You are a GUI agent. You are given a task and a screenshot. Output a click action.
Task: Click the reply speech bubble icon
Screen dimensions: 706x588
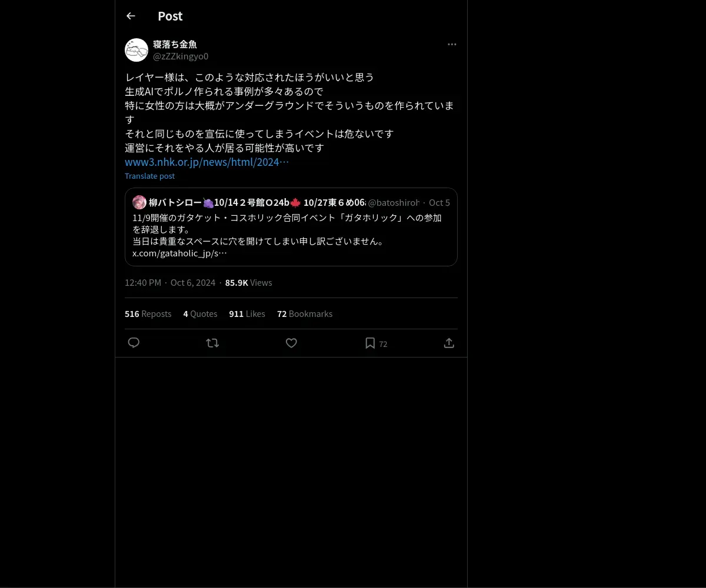134,343
